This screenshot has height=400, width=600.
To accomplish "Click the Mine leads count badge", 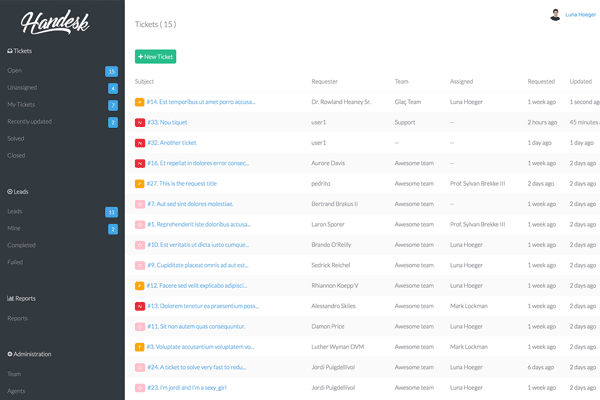I will click(113, 229).
